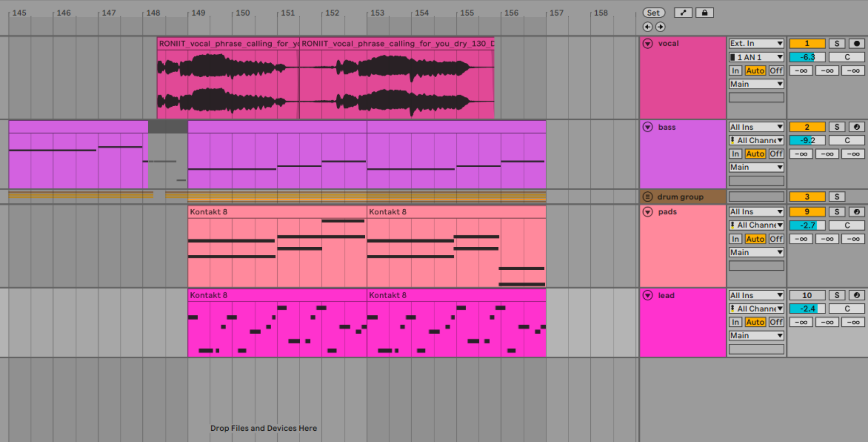Open the All Ins dropdown on lead
The image size is (868, 442).
[756, 295]
